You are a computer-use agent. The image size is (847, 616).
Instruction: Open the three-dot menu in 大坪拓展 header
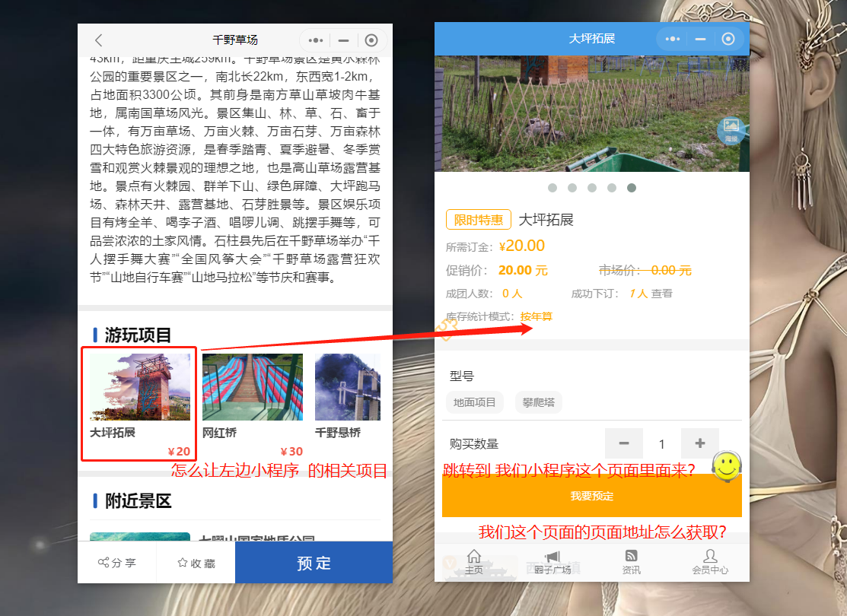[673, 39]
